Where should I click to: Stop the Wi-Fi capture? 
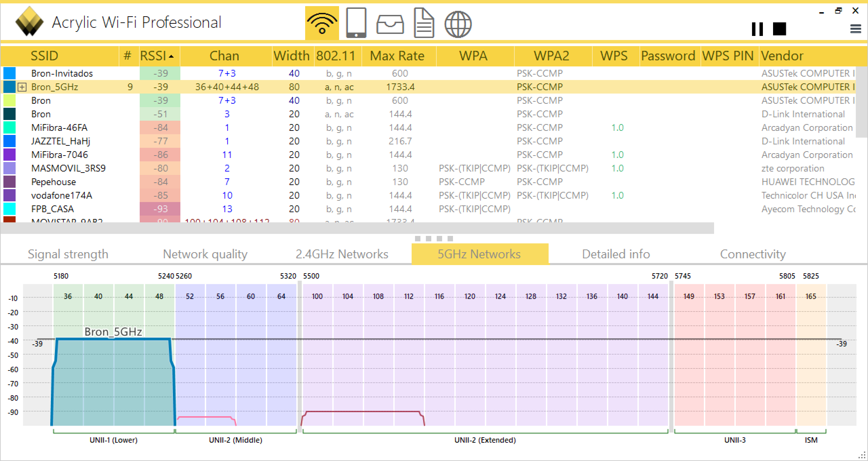pos(779,29)
